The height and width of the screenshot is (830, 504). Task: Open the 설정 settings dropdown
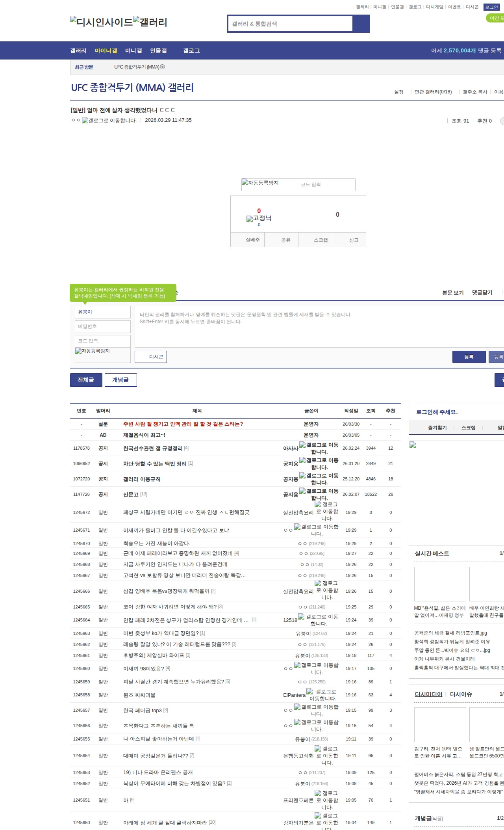(398, 92)
